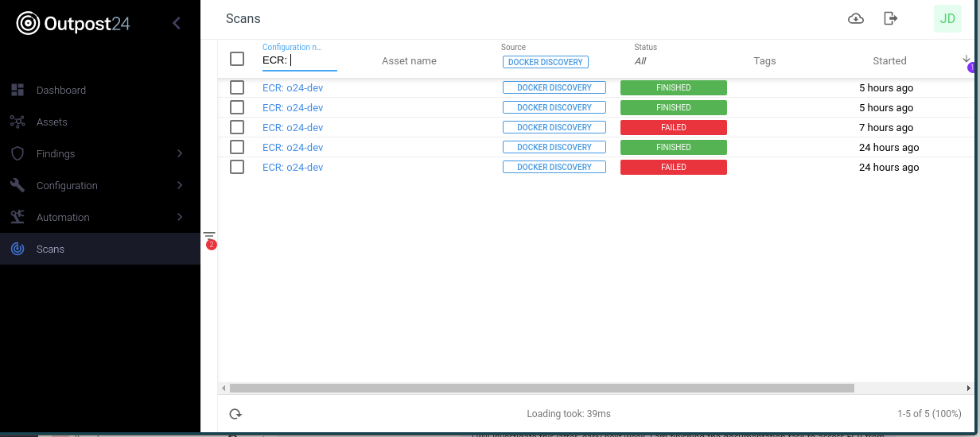
Task: Toggle the select-all checkbox in header
Action: click(x=237, y=59)
